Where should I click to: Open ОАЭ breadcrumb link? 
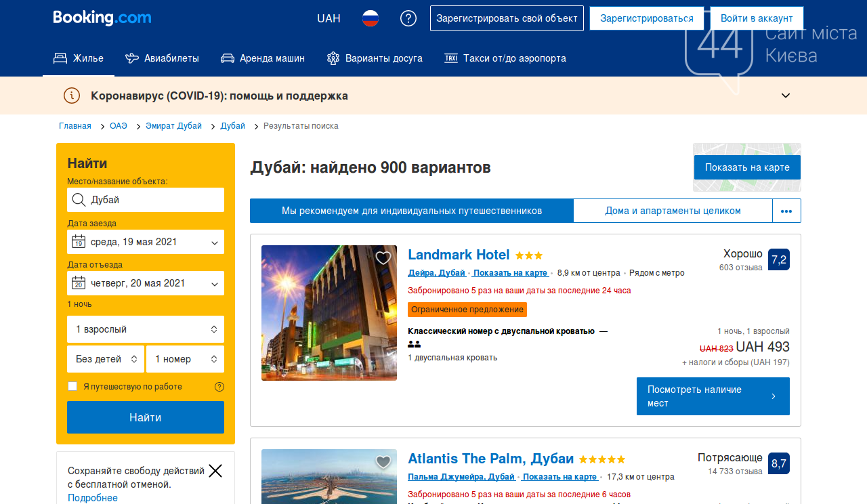(x=119, y=126)
